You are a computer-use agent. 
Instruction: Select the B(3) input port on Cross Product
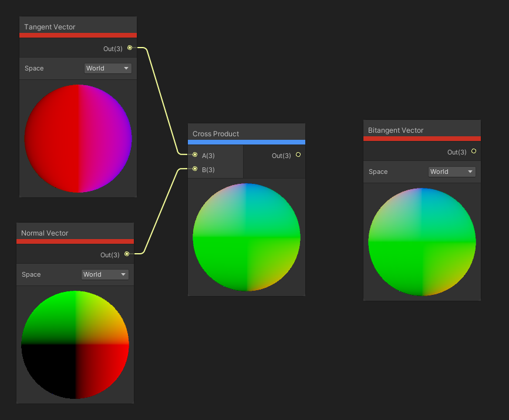pos(195,169)
